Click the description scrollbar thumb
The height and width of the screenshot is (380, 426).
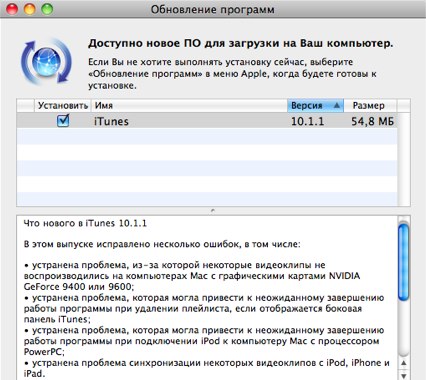click(x=403, y=262)
